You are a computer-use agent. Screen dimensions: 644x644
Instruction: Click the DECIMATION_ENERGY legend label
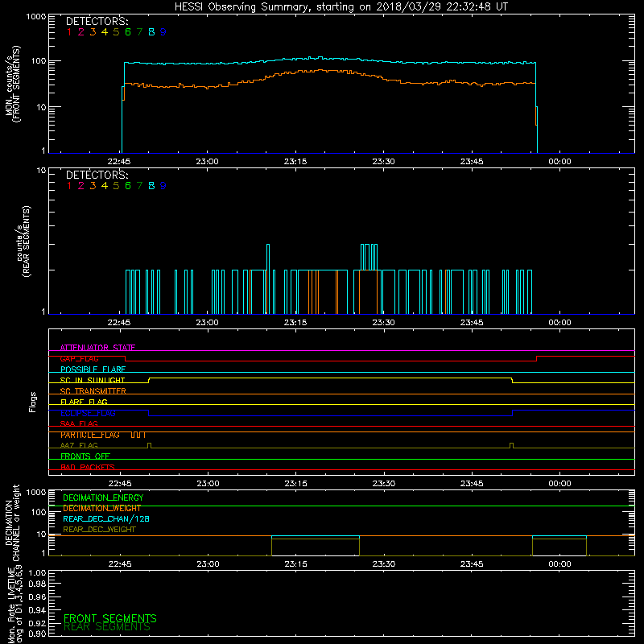tap(103, 497)
